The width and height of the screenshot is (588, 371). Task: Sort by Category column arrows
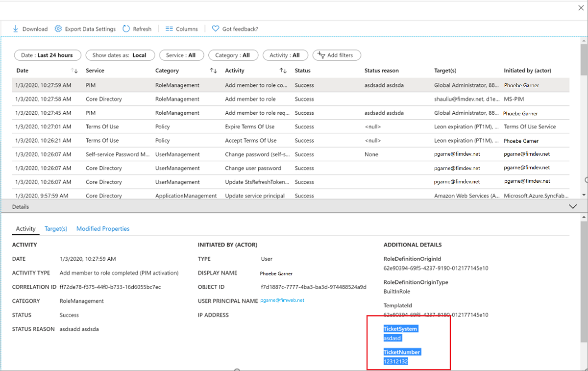click(213, 71)
